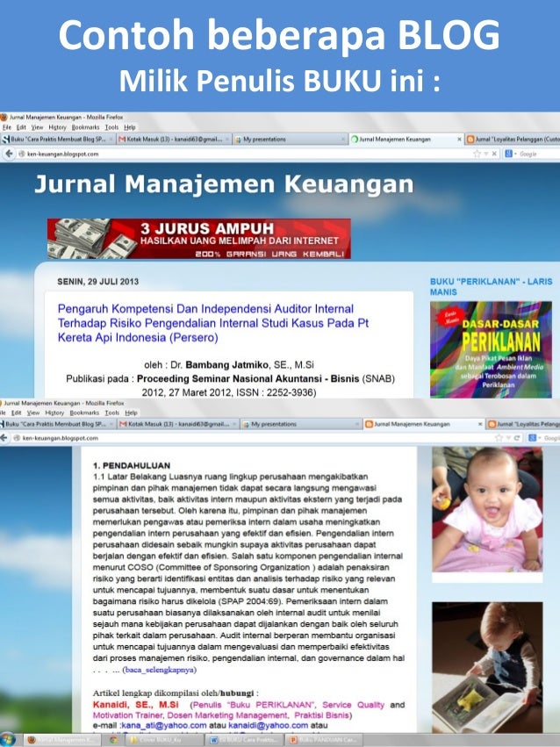Open Dasar-Dasar Periklanan book cover image
The height and width of the screenshot is (747, 560).
click(x=491, y=349)
